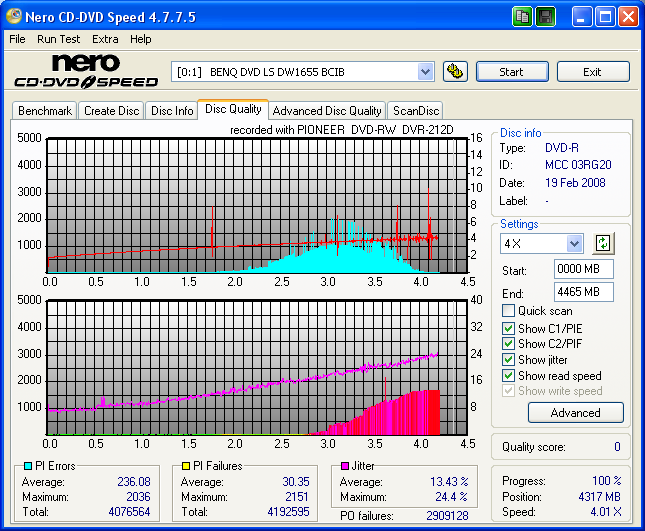
Task: Click the Start 0000 MB field
Action: [584, 269]
